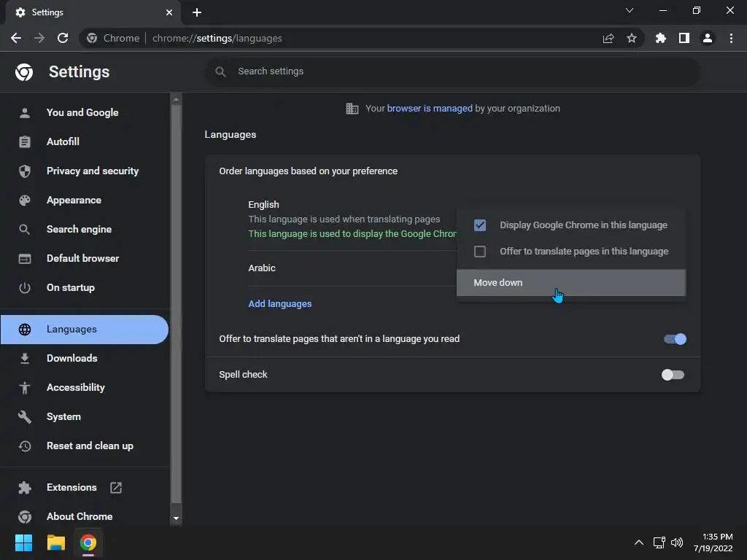Turn off Offer to translate pages toggle
Screen dimensions: 747x560
pyautogui.click(x=675, y=339)
